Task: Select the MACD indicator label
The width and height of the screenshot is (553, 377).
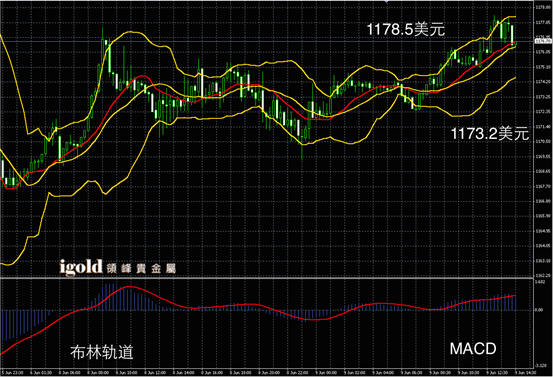Action: click(x=473, y=349)
